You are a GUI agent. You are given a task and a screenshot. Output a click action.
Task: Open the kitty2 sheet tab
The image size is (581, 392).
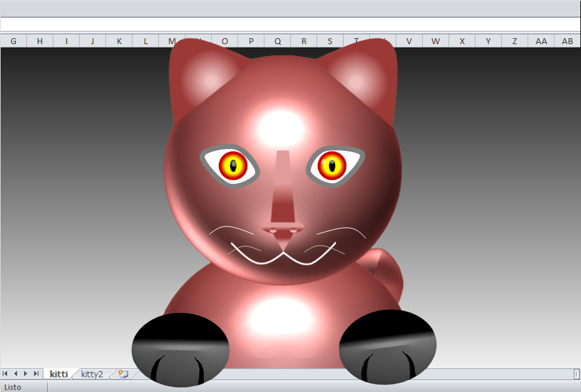tap(92, 374)
